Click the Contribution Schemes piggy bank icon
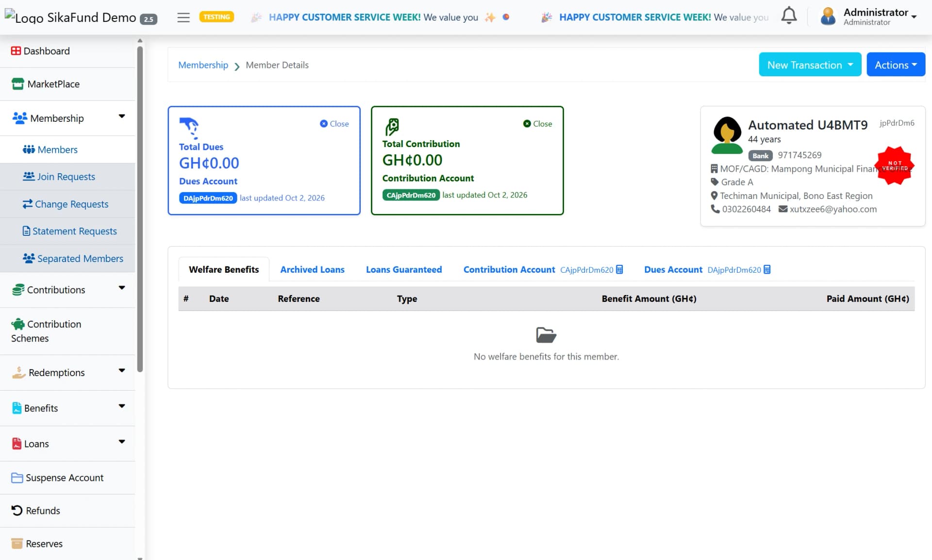This screenshot has width=932, height=560. click(18, 324)
